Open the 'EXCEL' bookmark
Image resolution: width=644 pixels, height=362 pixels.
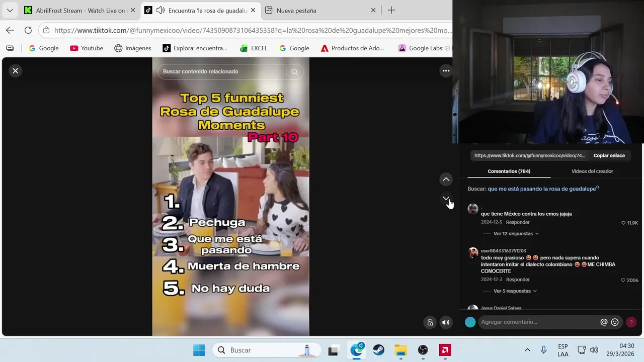pos(254,48)
